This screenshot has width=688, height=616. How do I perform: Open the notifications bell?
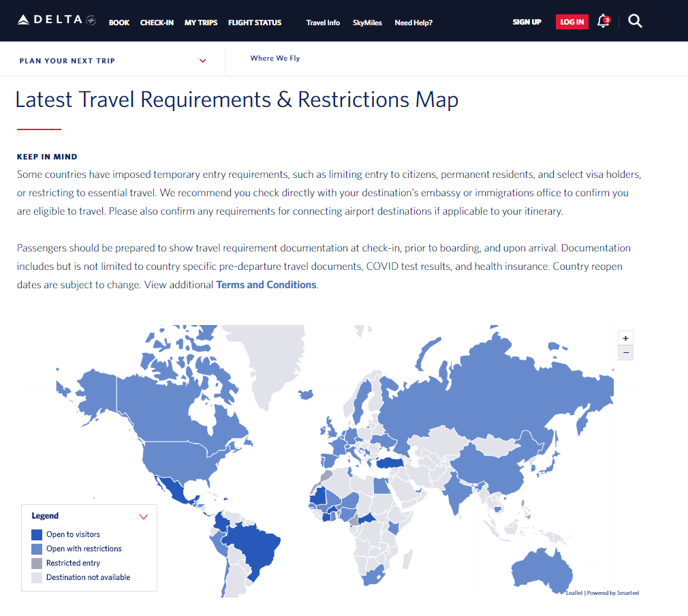[x=601, y=21]
